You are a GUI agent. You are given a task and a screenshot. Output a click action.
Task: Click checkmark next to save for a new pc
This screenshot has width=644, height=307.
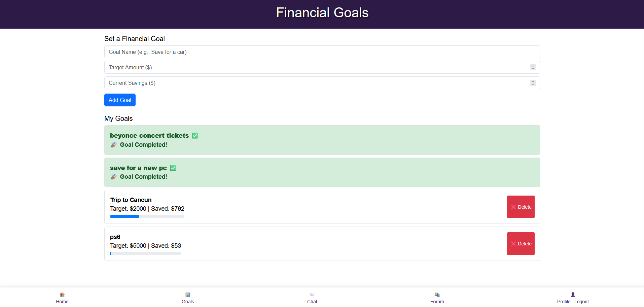pos(173,168)
